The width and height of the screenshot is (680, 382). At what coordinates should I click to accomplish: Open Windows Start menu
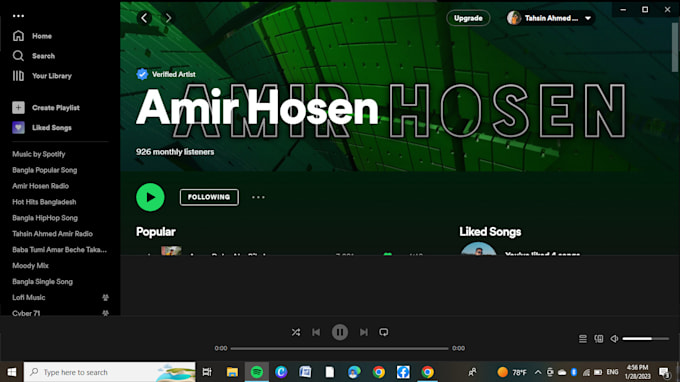coord(12,372)
